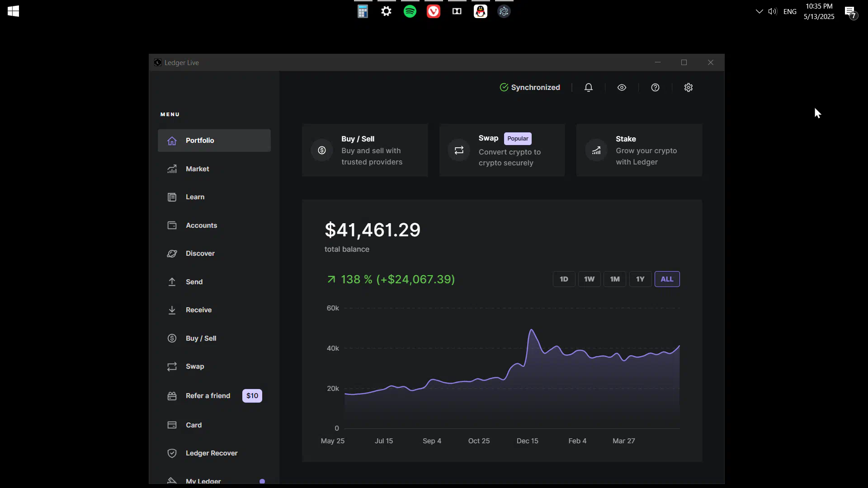Set chart range to 1Y
Image resolution: width=868 pixels, height=488 pixels.
click(640, 279)
